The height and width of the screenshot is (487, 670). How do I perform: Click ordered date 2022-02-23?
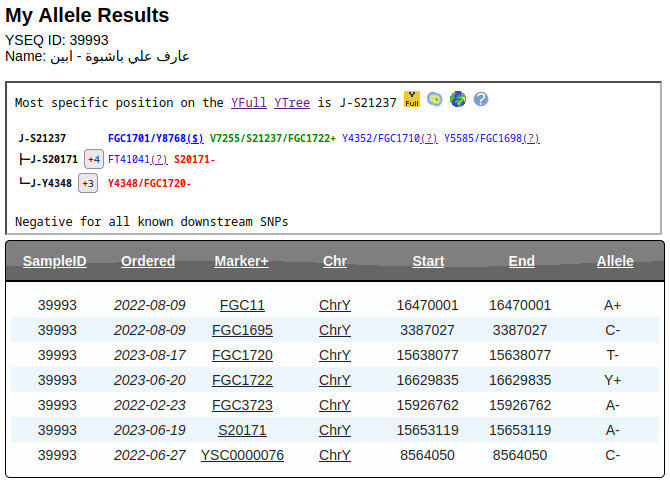(150, 405)
